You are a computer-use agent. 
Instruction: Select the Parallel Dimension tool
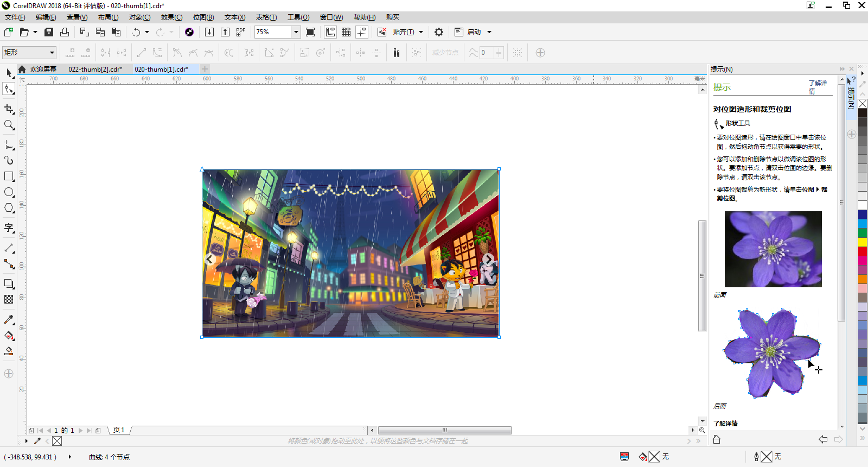[x=9, y=248]
